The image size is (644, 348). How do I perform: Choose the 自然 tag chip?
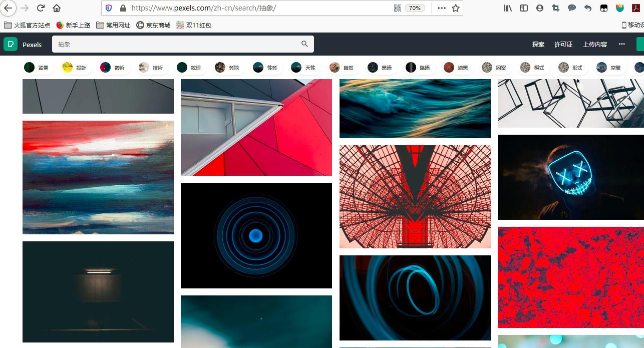tap(342, 68)
